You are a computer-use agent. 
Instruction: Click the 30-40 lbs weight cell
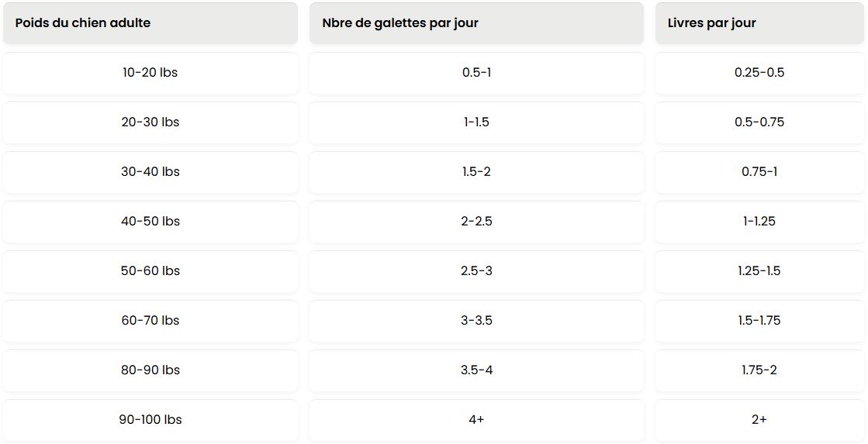(150, 172)
